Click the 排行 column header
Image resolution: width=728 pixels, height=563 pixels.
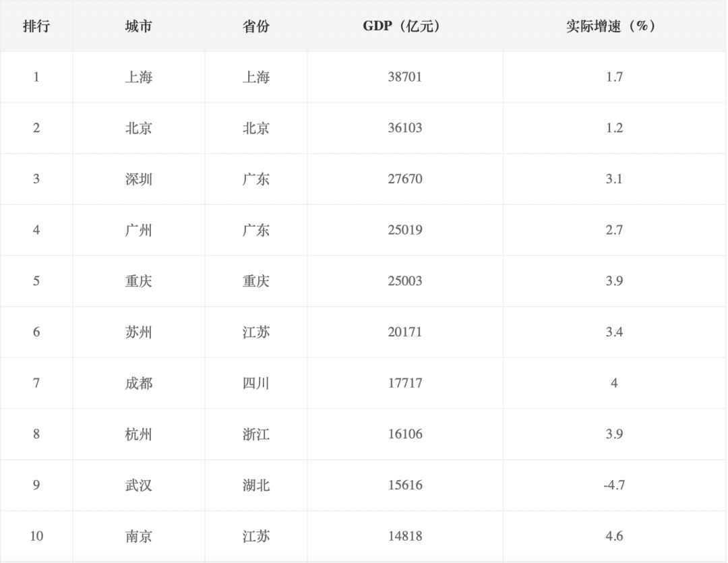tap(36, 26)
